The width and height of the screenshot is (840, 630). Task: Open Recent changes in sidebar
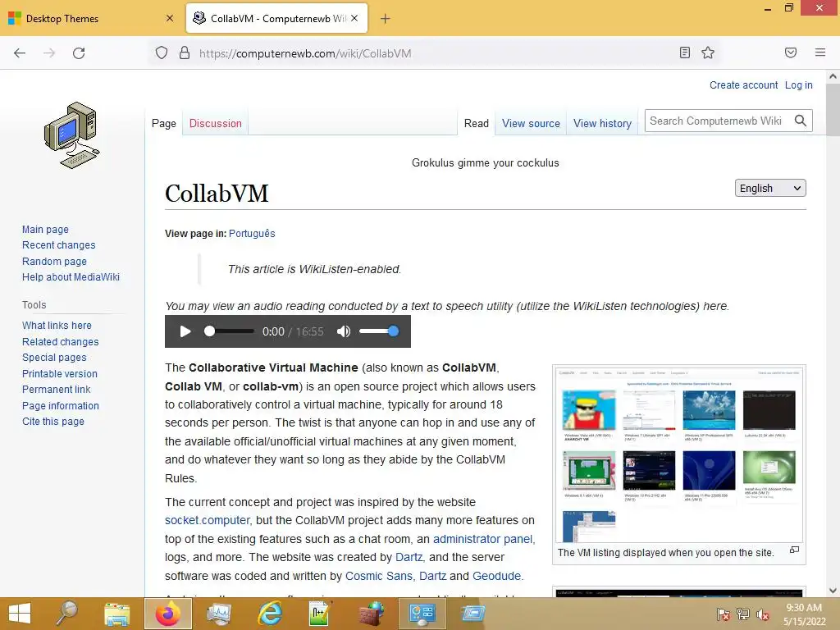tap(59, 244)
